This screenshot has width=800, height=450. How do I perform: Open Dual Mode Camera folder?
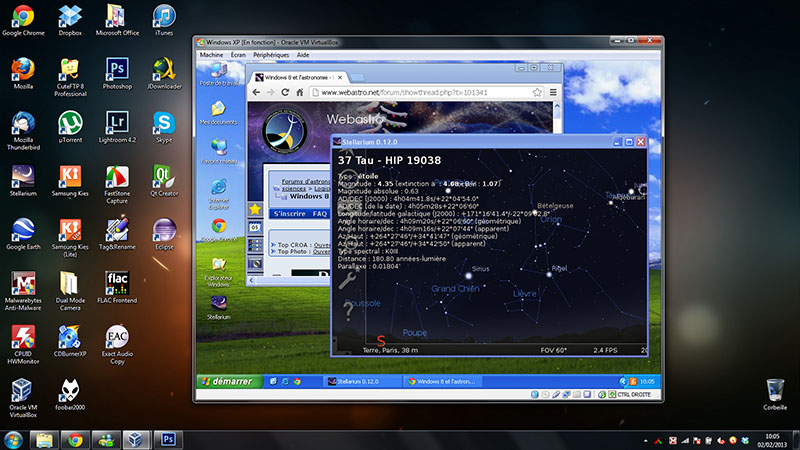click(x=70, y=291)
